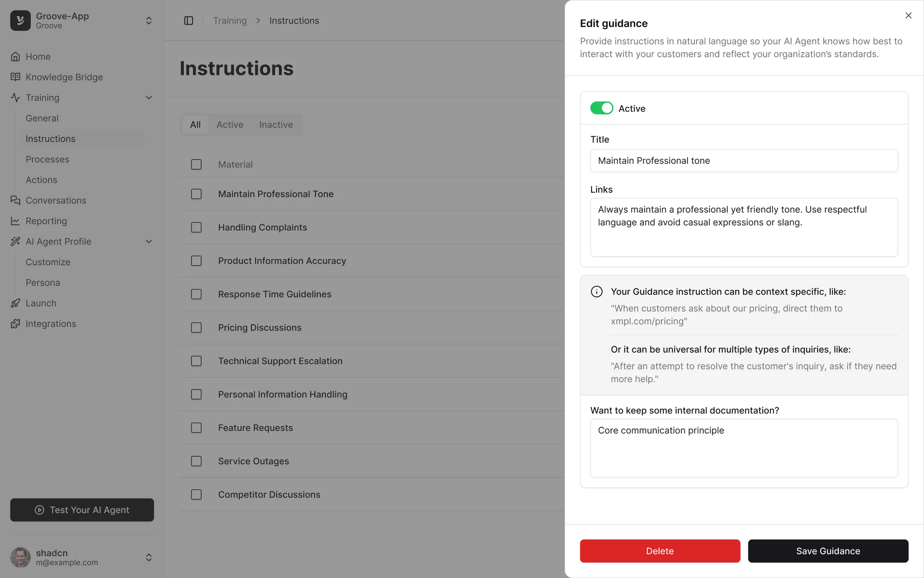924x578 pixels.
Task: Click the Training sidebar icon
Action: pos(14,98)
